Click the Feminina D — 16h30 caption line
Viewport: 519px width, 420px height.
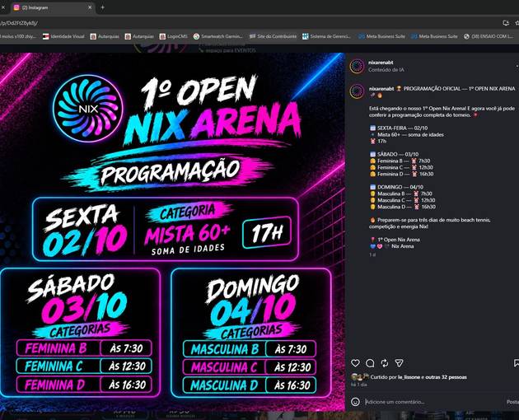pyautogui.click(x=401, y=174)
